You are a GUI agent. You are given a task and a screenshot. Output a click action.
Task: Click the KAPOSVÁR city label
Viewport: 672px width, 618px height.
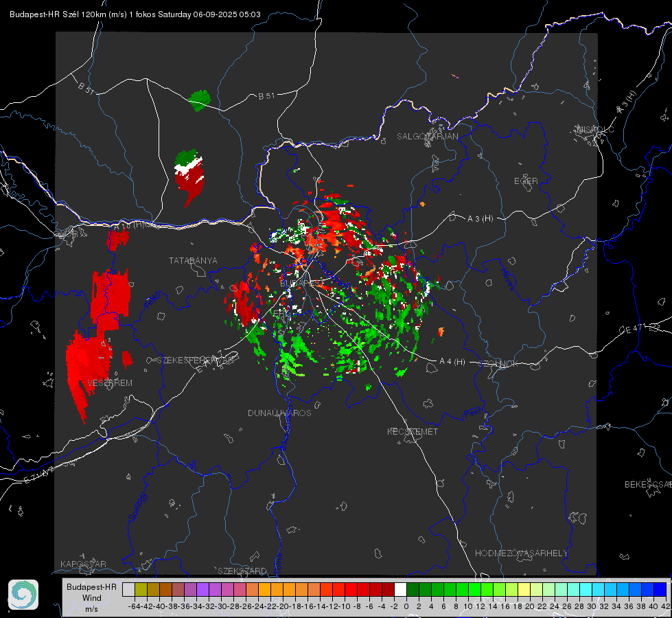83,564
